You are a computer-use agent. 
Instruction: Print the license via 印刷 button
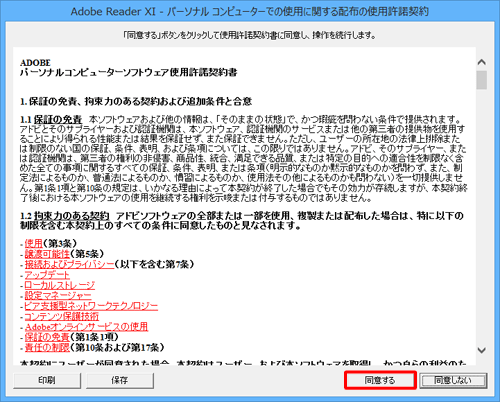[x=47, y=380]
